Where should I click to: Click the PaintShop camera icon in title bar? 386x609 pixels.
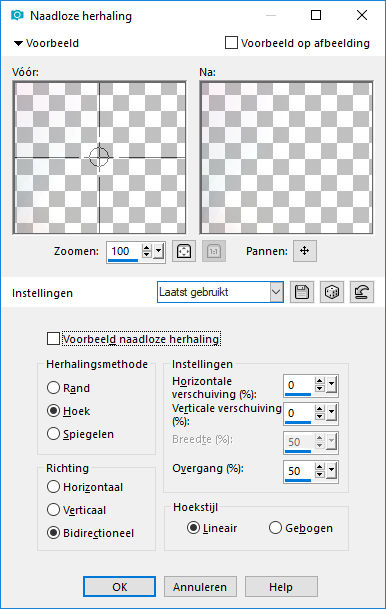(x=17, y=15)
